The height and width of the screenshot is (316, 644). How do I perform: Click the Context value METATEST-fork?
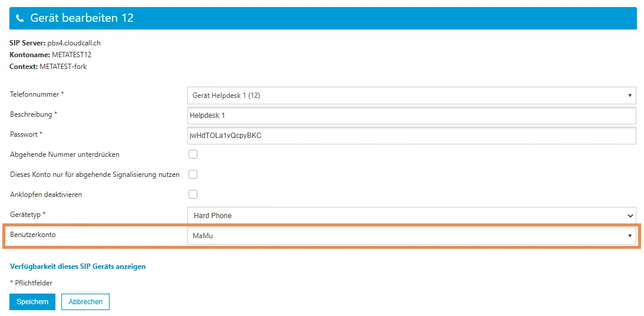(x=63, y=67)
